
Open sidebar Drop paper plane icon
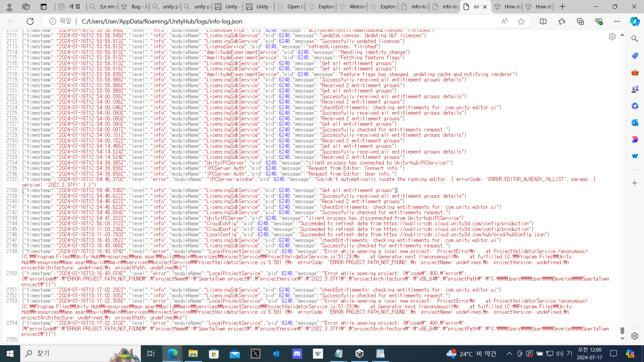[x=635, y=156]
